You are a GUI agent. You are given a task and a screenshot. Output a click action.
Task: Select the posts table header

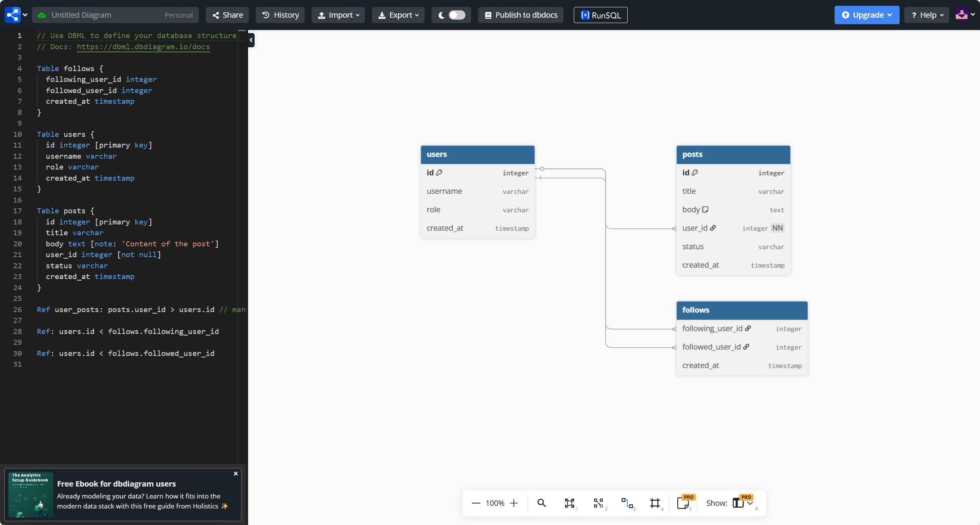pyautogui.click(x=733, y=155)
